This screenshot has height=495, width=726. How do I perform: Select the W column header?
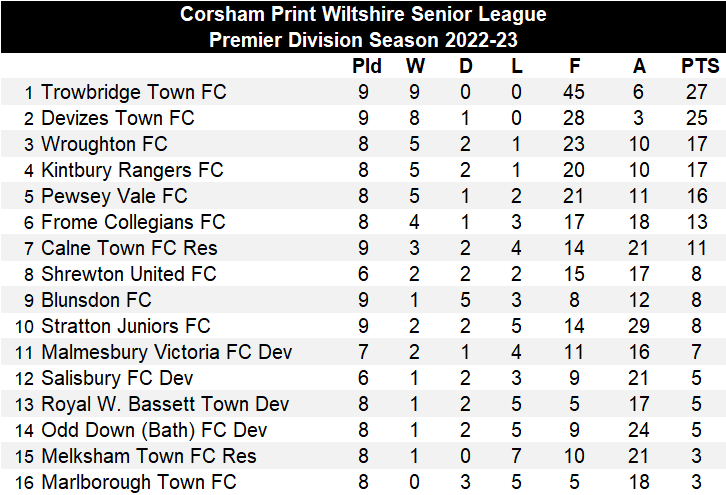tap(416, 66)
